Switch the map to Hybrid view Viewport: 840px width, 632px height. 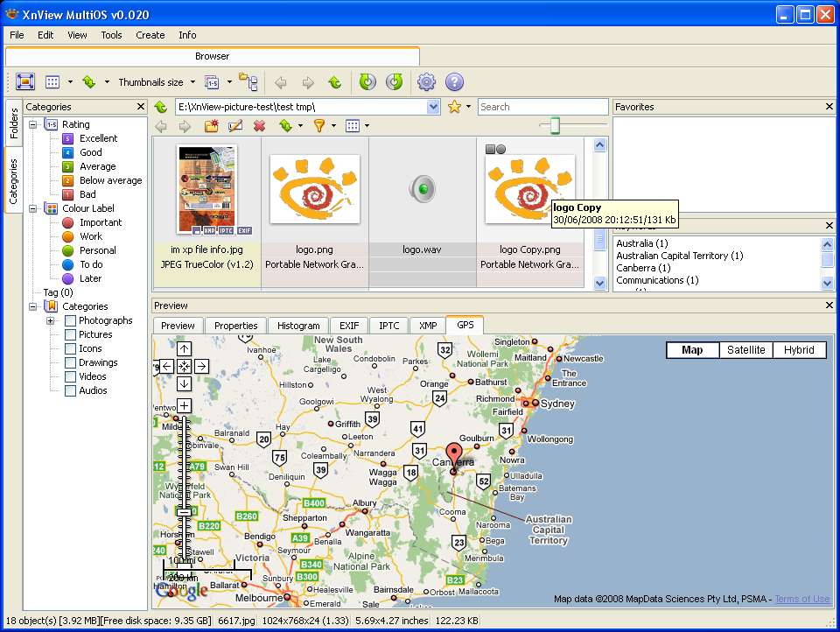(799, 350)
